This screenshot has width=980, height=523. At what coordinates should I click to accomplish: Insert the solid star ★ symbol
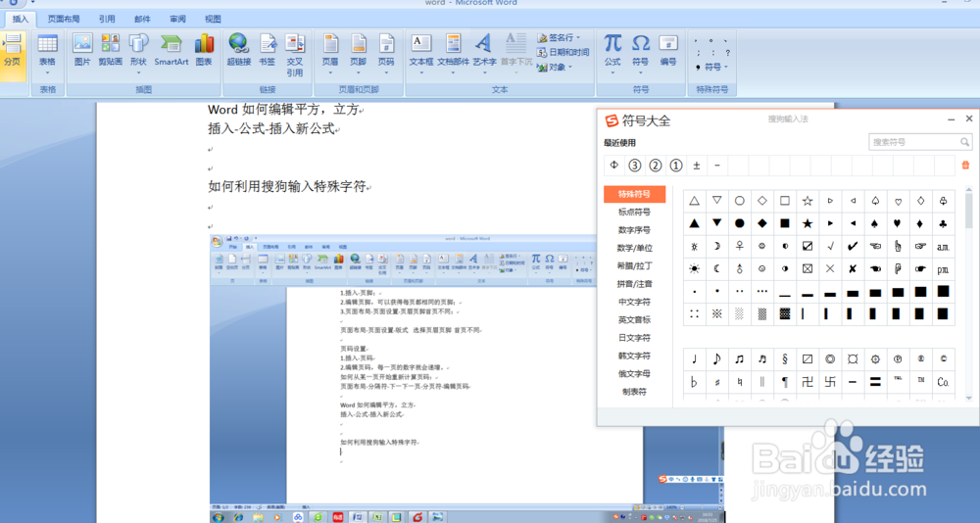click(x=807, y=223)
